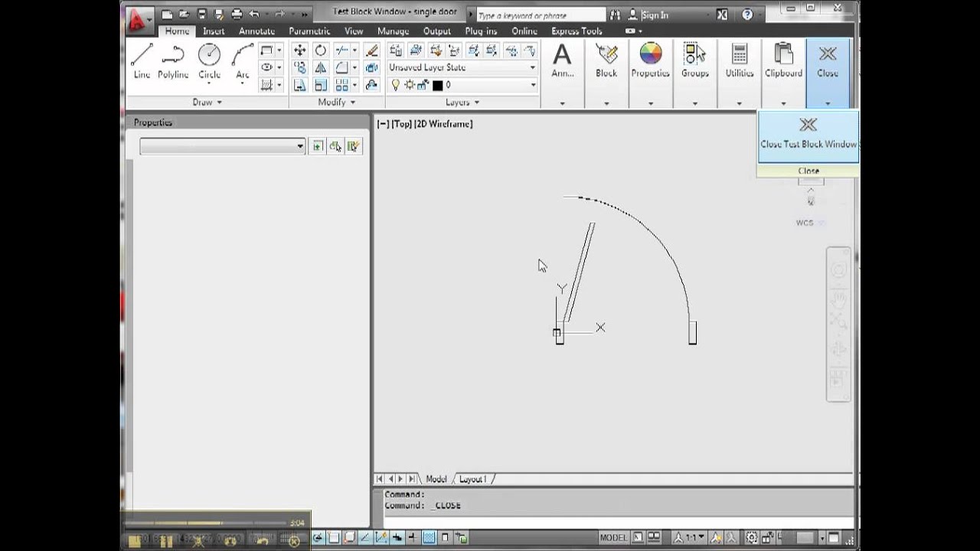
Task: Select the Fillet tool in Modify
Action: point(341,67)
